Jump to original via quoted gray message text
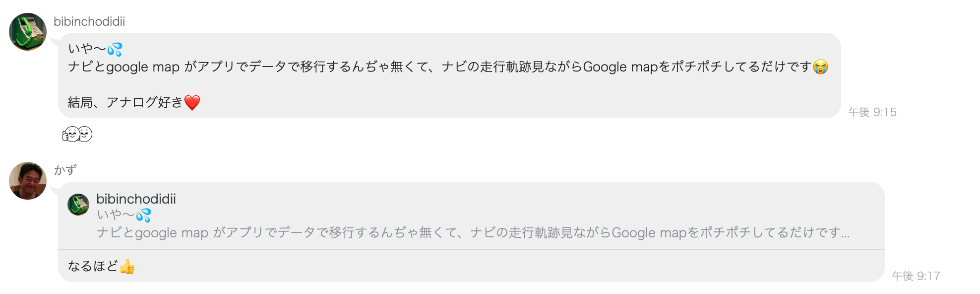Image resolution: width=980 pixels, height=294 pixels. coord(473,232)
